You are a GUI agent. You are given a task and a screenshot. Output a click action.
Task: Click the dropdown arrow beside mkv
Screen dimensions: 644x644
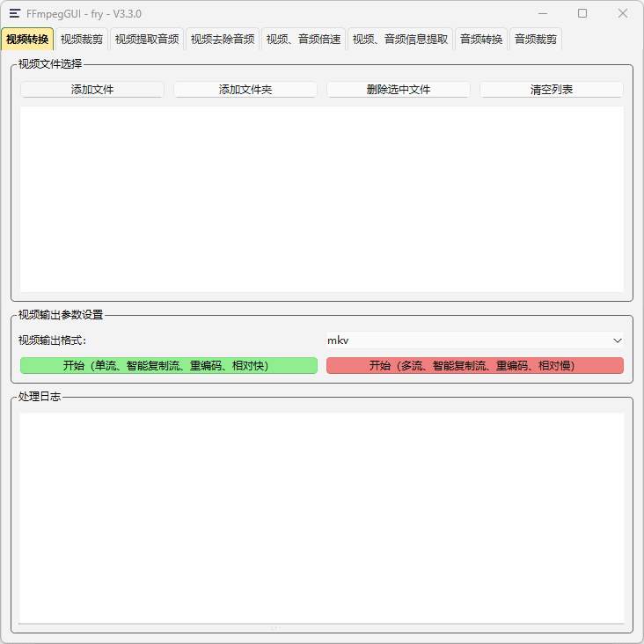617,340
